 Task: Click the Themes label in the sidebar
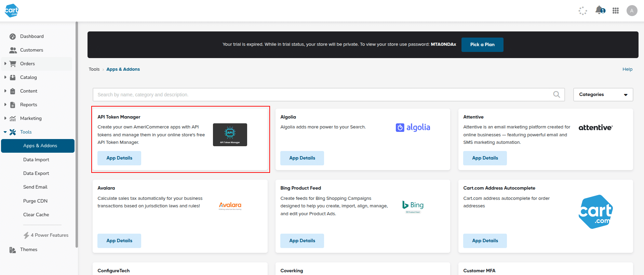tap(29, 249)
